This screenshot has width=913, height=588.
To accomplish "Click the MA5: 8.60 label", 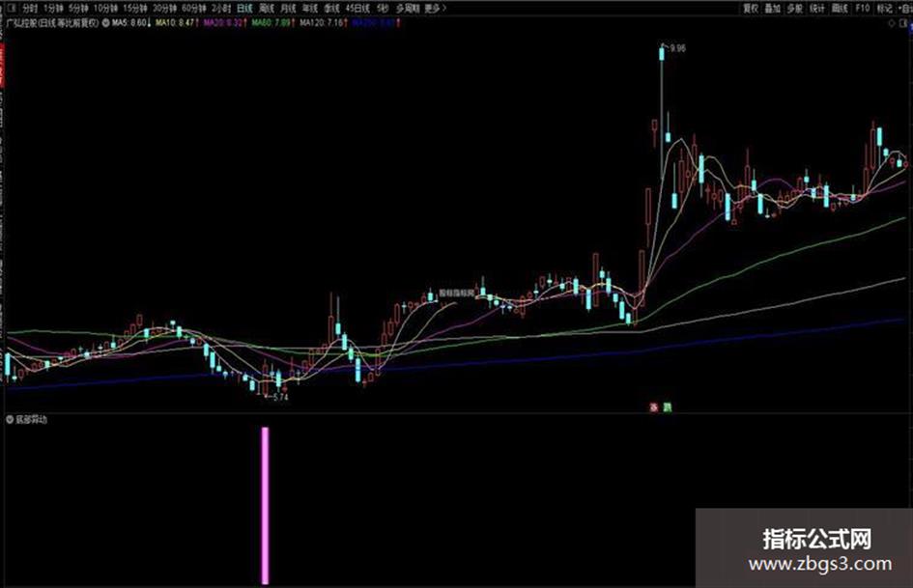I will pyautogui.click(x=128, y=23).
